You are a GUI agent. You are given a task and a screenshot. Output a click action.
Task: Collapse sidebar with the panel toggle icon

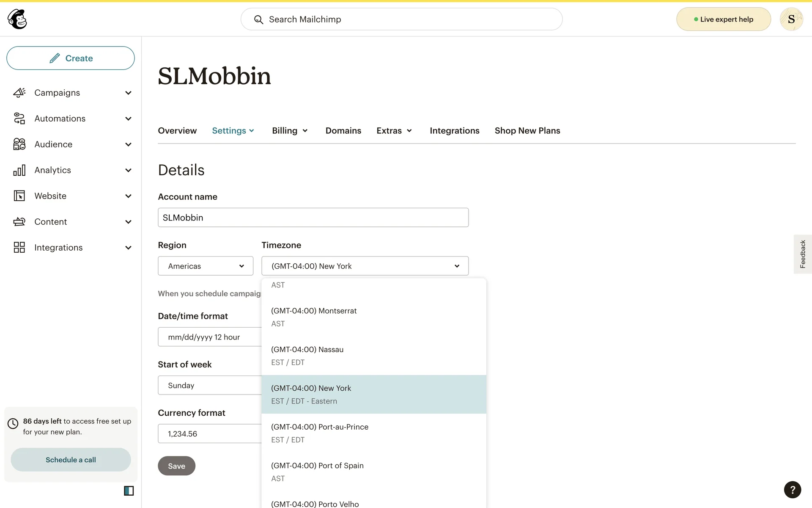[x=129, y=491]
